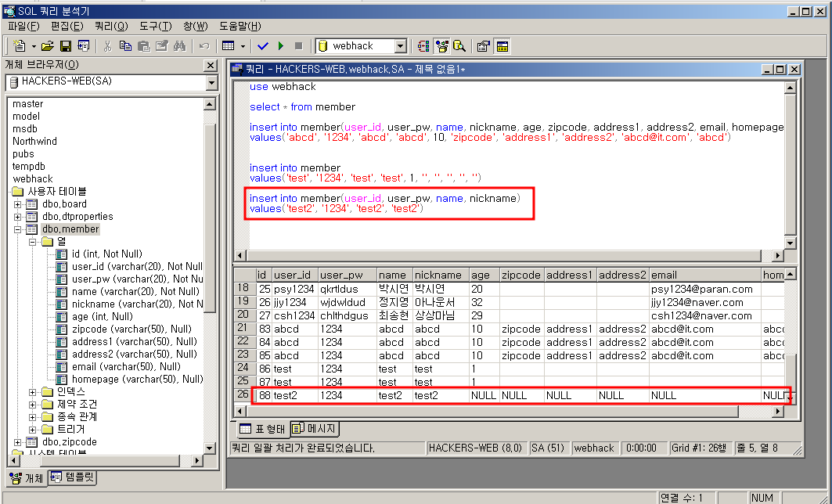The height and width of the screenshot is (504, 832).
Task: Run the query with green play icon
Action: (281, 46)
